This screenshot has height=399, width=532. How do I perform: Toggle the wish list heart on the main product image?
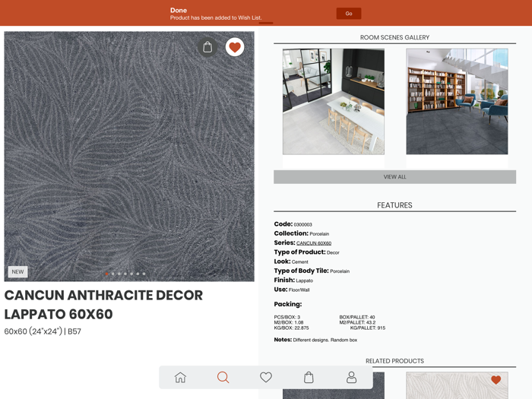(x=235, y=47)
